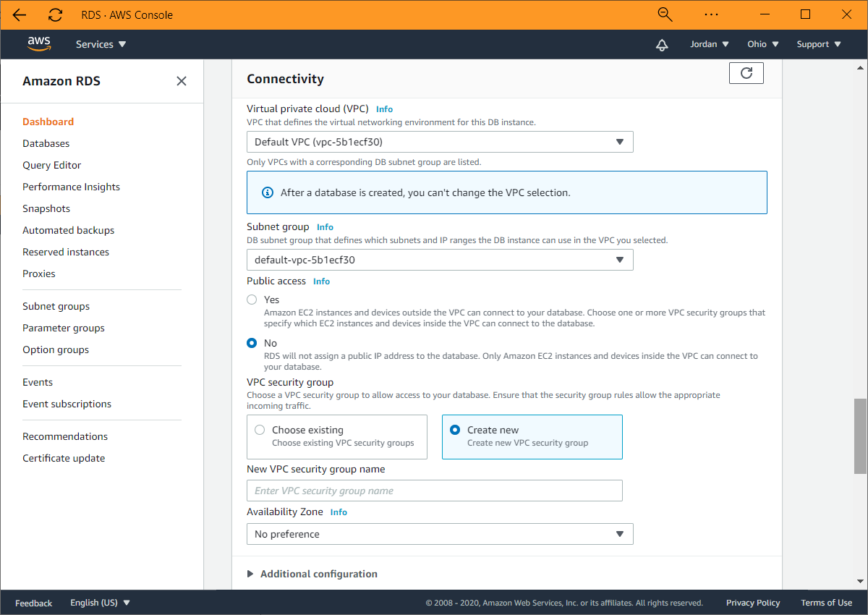Click the AWS logo home icon

coord(39,44)
